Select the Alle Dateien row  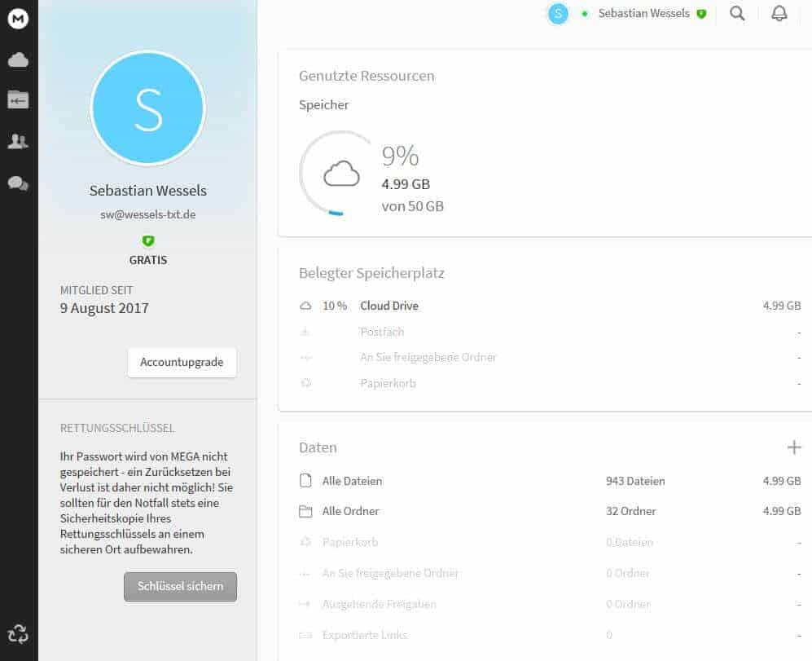coord(550,481)
